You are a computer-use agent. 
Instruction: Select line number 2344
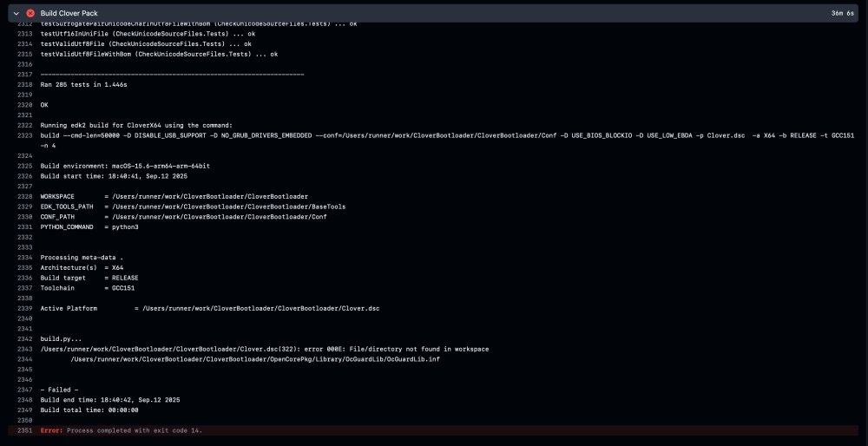[24, 359]
